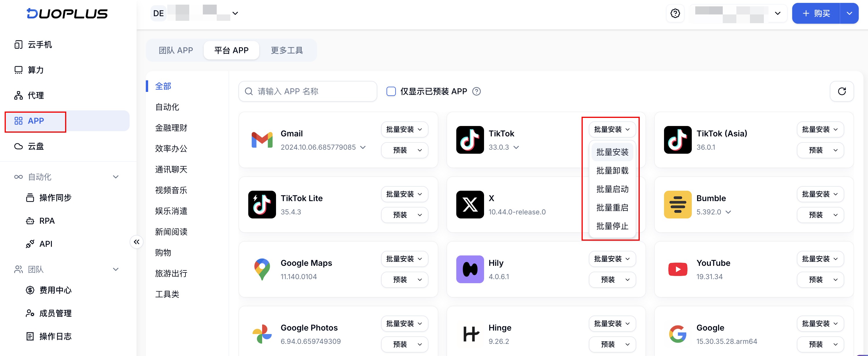Click the 购买 button
Image resolution: width=868 pixels, height=356 pixels.
pos(816,14)
